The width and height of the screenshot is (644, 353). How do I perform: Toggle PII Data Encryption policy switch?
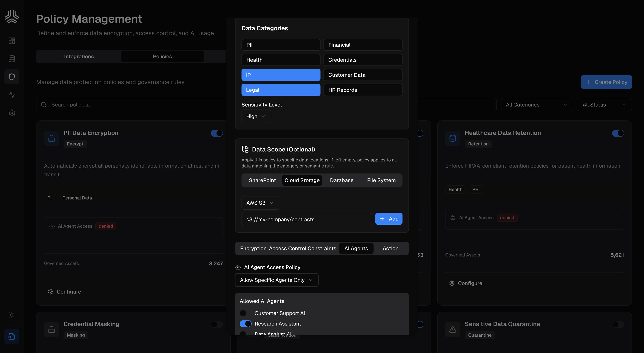tap(217, 133)
